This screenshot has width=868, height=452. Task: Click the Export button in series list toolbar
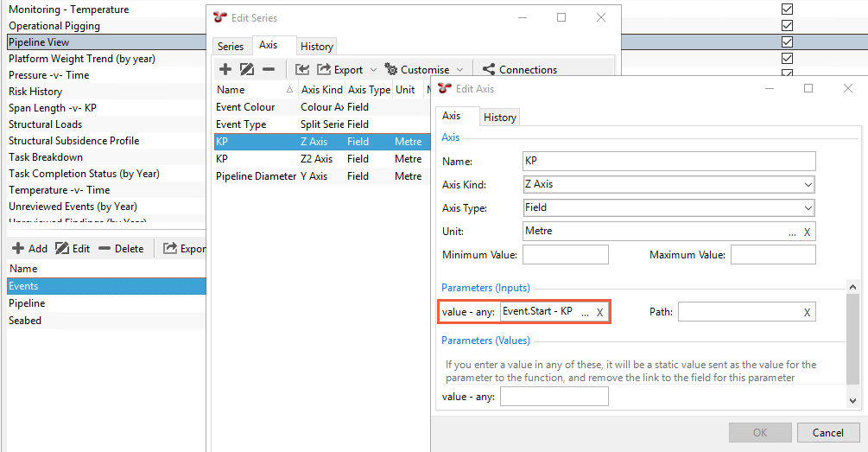tap(184, 249)
